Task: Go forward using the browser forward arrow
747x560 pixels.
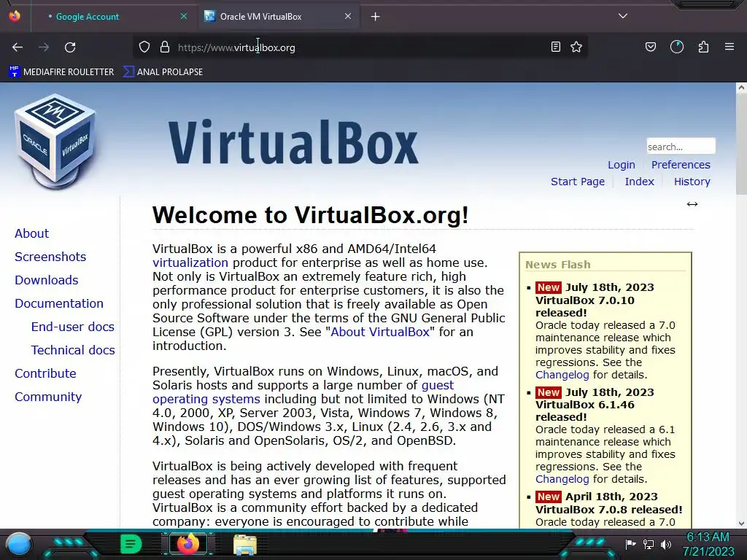Action: 44,47
